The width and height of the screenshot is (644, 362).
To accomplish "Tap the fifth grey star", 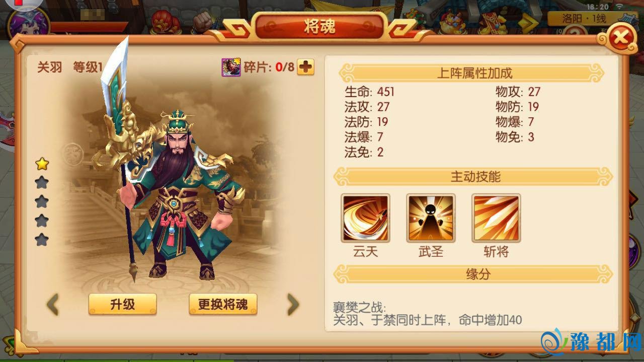I will 42,240.
